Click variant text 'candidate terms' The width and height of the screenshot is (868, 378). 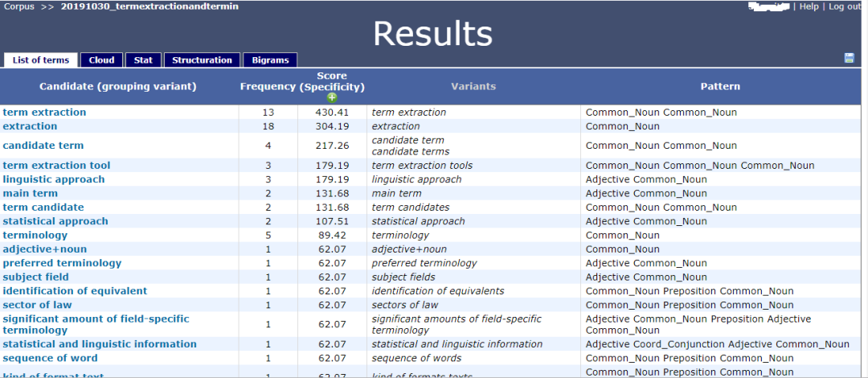410,151
